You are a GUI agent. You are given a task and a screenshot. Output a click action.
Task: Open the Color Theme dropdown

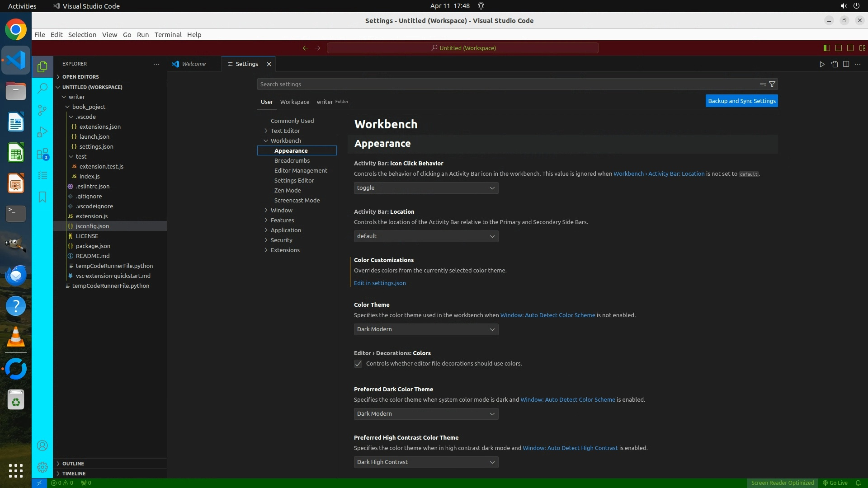[425, 329]
